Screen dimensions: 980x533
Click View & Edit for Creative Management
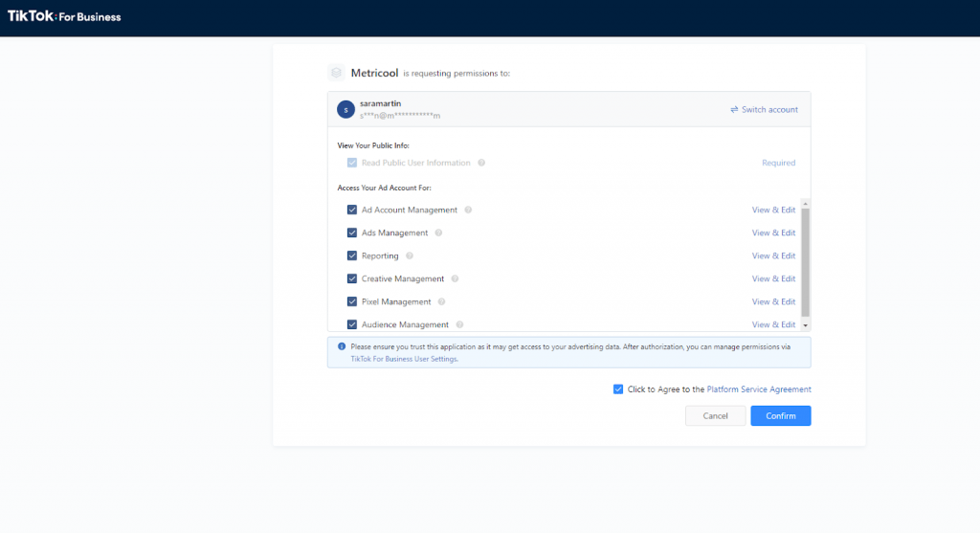tap(773, 278)
